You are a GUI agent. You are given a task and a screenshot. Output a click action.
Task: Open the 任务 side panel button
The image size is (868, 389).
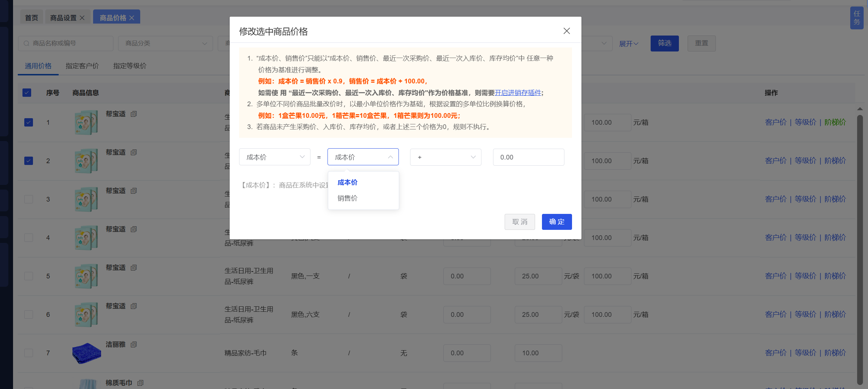click(856, 18)
